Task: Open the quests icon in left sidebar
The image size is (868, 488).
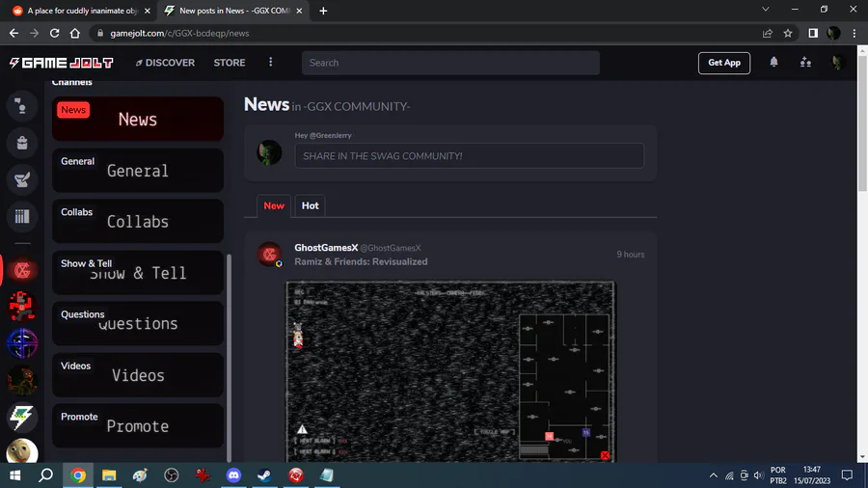Action: [x=22, y=179]
